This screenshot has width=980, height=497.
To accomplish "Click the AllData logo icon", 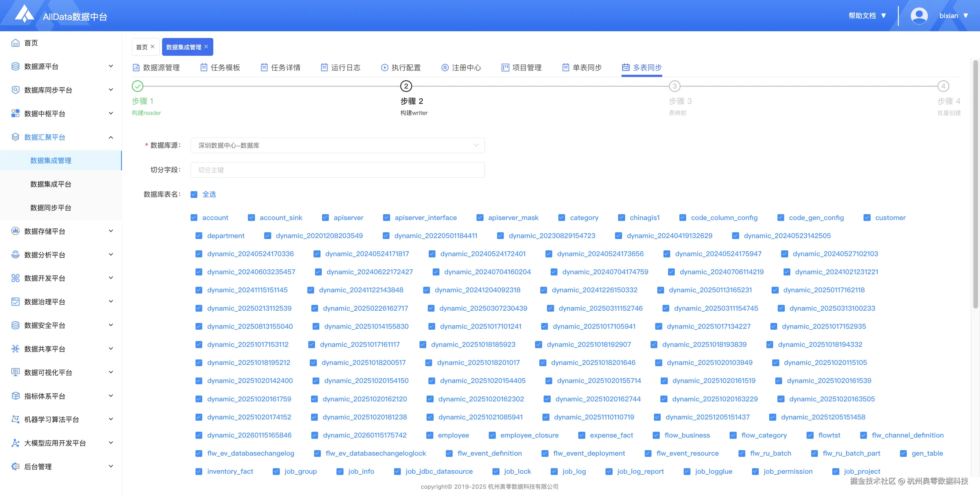I will coord(24,14).
